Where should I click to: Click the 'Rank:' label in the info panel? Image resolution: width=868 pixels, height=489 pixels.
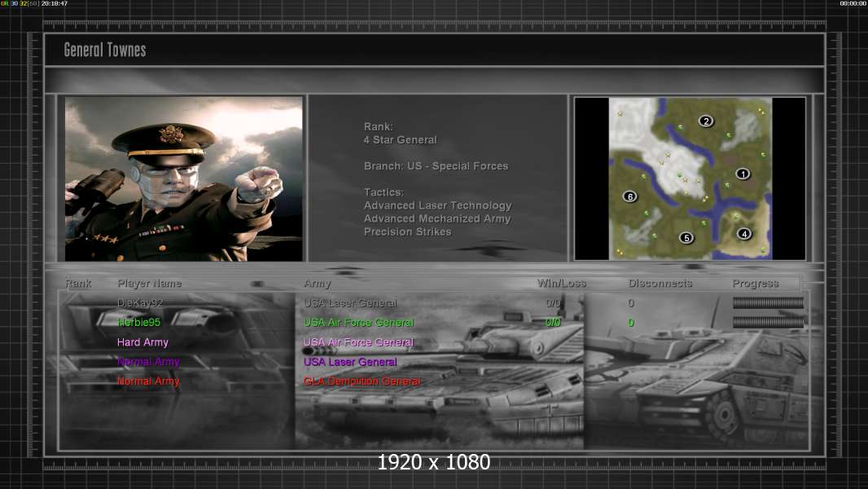pos(378,127)
